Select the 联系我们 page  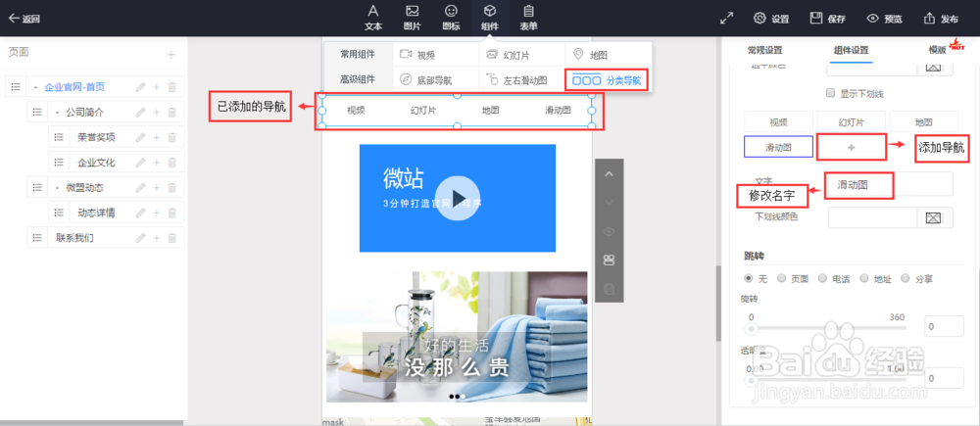tap(75, 237)
